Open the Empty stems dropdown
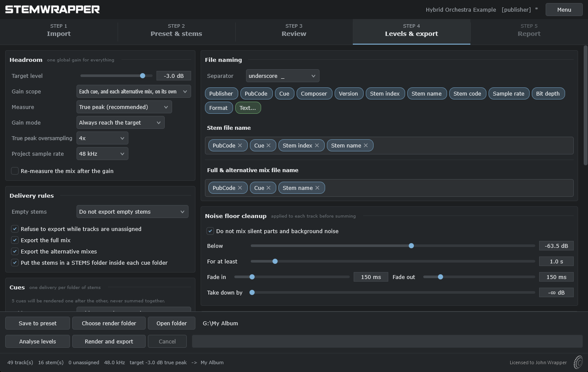 (132, 212)
